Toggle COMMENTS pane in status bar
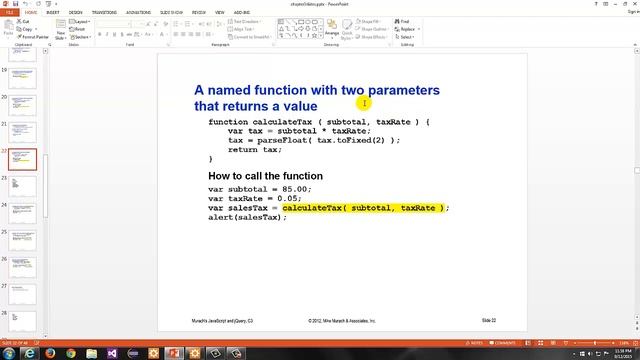 tap(502, 343)
